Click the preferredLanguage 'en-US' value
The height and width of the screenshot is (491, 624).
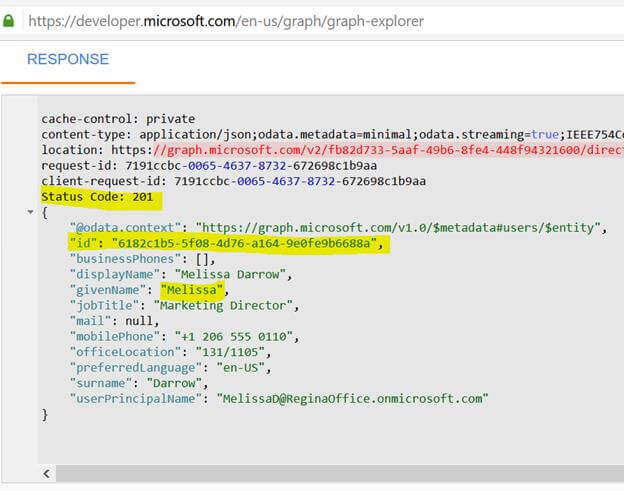coord(241,368)
